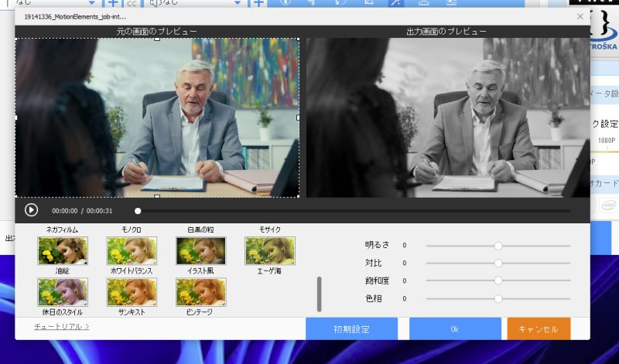Reset settings with the 初期設定 button
Screen dimensions: 619x364
[x=351, y=328]
